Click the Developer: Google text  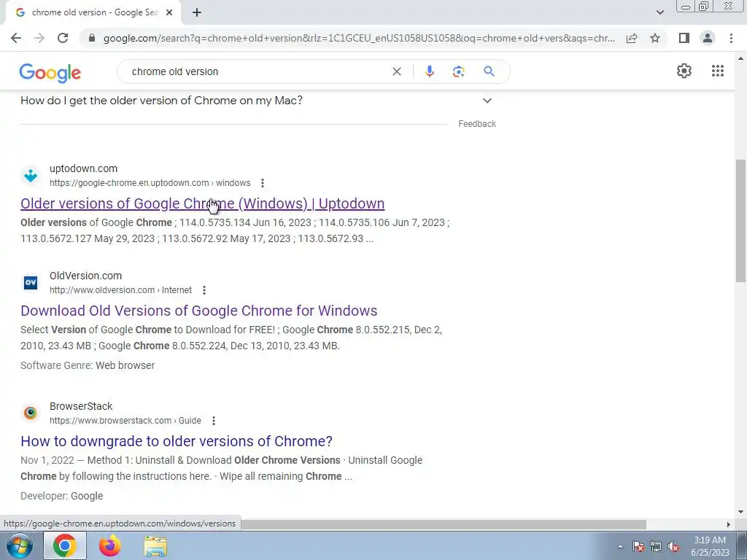[61, 496]
